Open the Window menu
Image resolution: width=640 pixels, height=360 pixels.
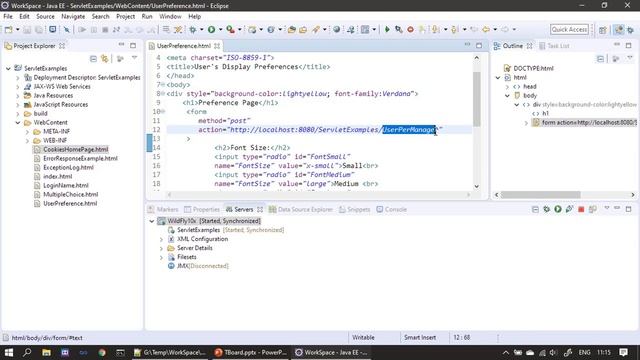click(170, 16)
